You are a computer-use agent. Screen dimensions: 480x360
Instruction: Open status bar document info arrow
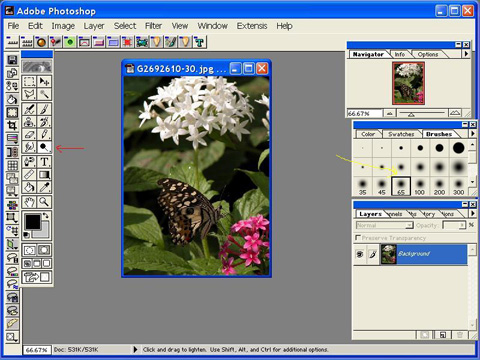[135, 350]
